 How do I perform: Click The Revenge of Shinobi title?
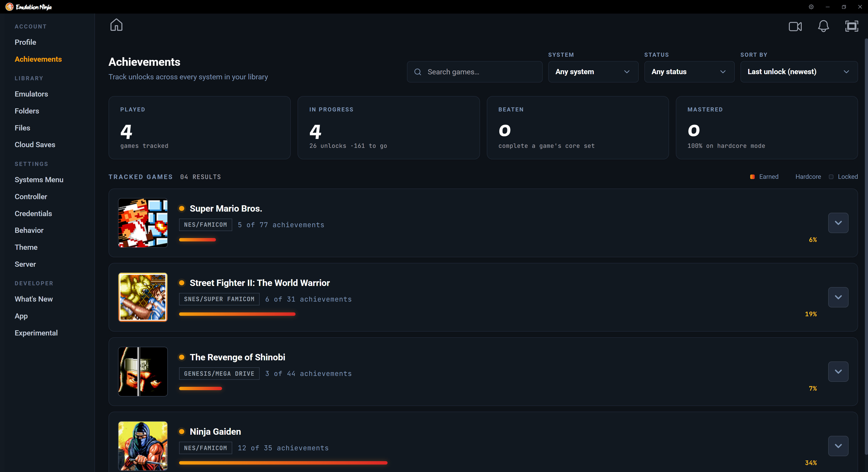[x=237, y=357]
